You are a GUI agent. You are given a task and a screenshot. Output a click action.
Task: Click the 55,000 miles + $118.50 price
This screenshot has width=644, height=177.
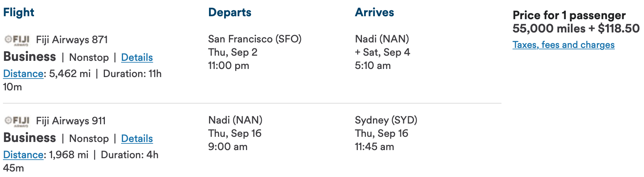(576, 28)
